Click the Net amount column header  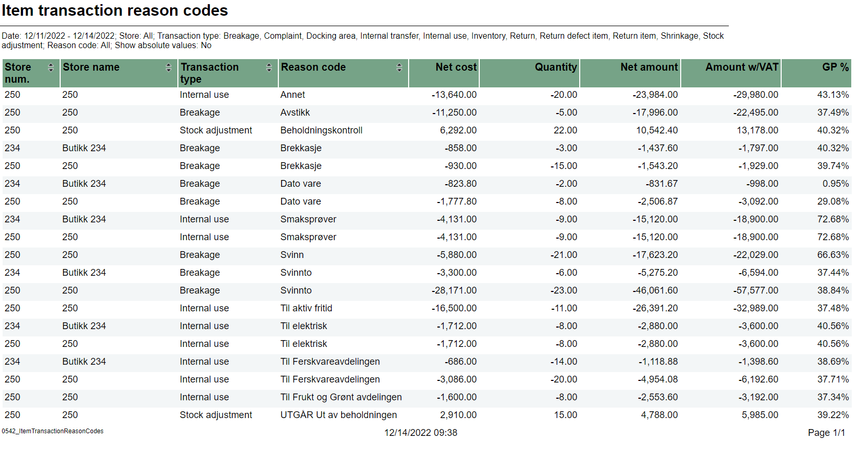[649, 67]
